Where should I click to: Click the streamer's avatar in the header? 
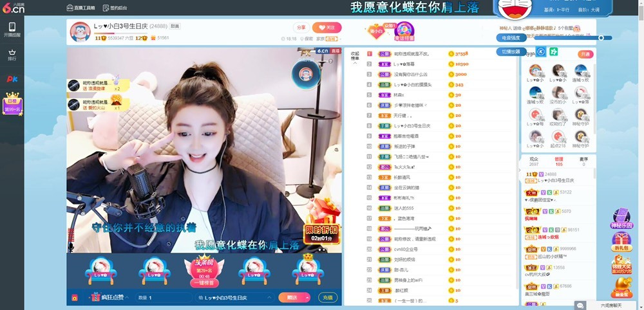(80, 32)
